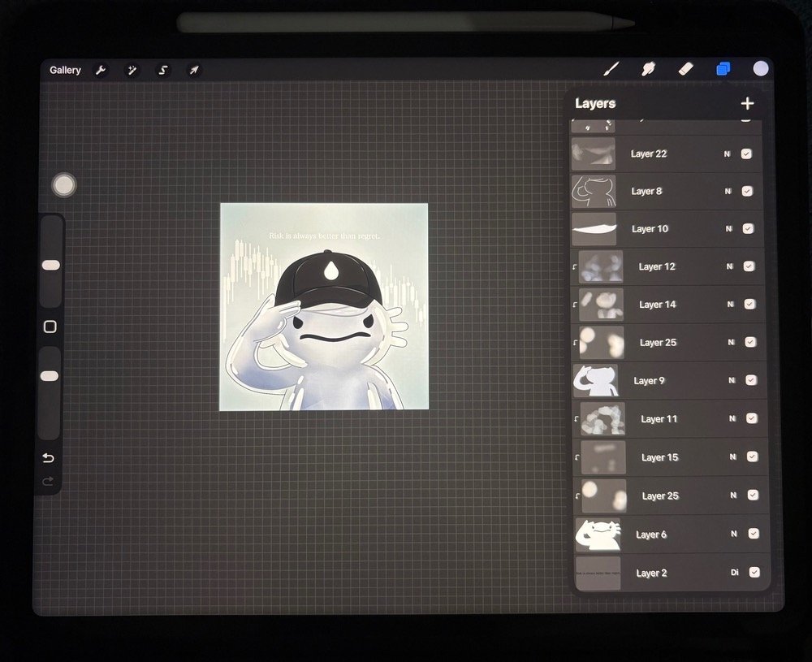Hide Layer 6 using its checkbox

754,534
